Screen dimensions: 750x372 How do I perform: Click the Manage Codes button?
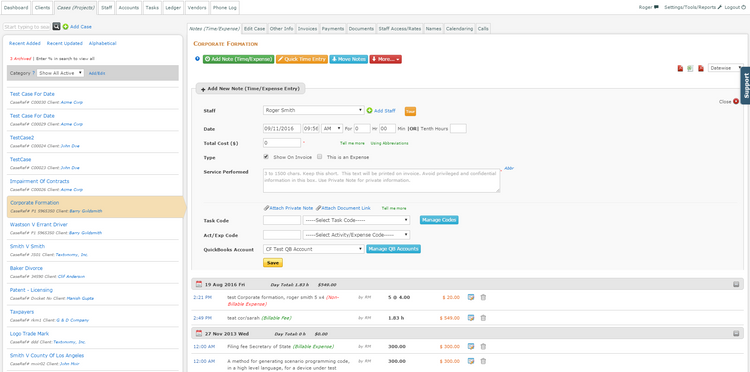[x=439, y=220]
